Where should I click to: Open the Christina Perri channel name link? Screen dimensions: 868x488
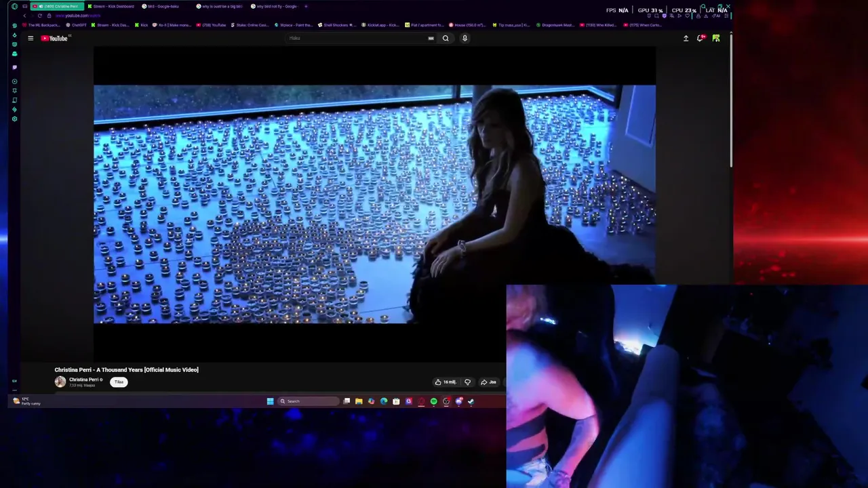click(x=84, y=380)
